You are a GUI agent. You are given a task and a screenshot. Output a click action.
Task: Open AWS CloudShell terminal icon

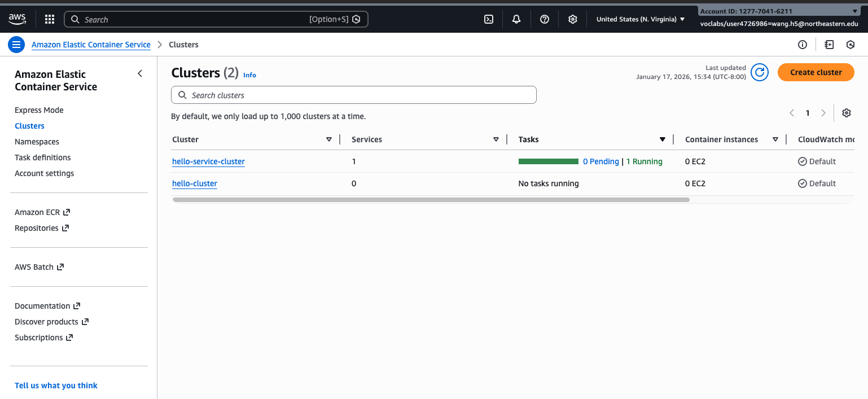pyautogui.click(x=489, y=19)
